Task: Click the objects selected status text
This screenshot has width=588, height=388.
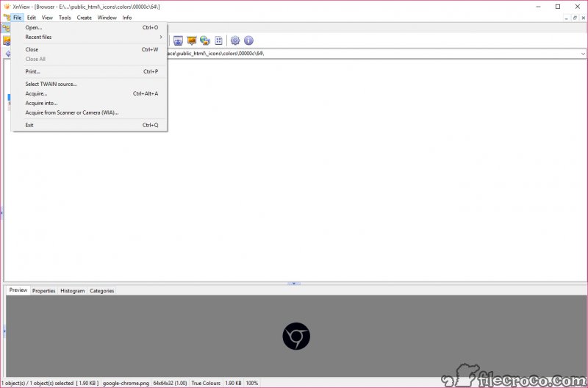Action: pyautogui.click(x=50, y=383)
